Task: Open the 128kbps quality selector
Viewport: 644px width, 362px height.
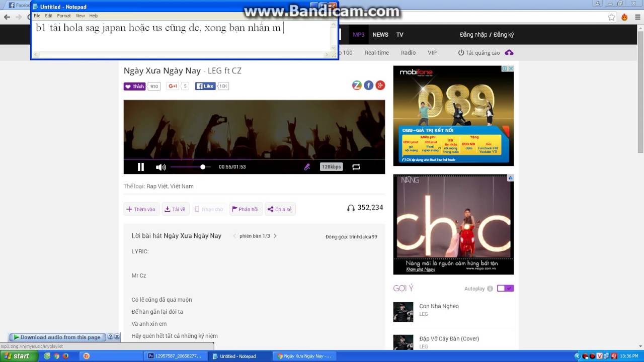Action: click(x=332, y=167)
